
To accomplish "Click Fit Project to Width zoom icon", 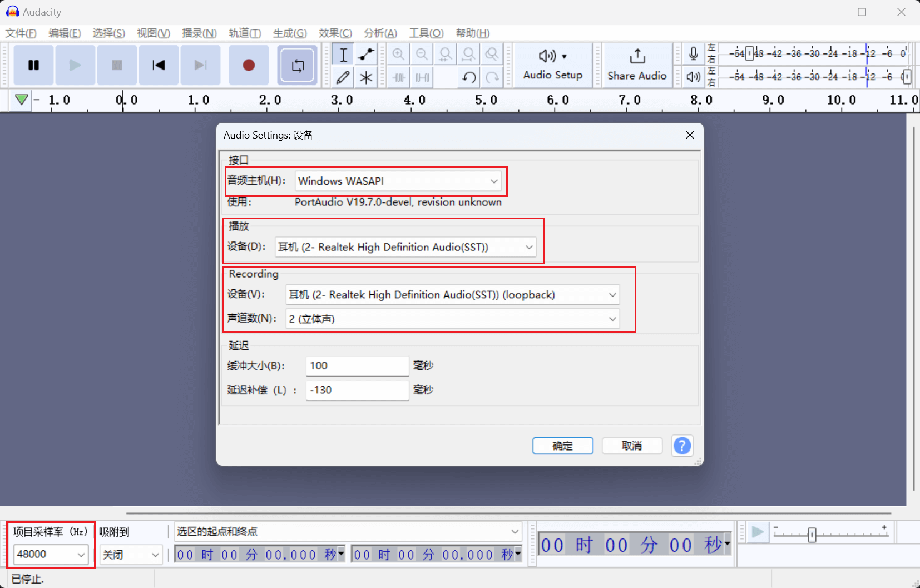I will click(x=468, y=55).
